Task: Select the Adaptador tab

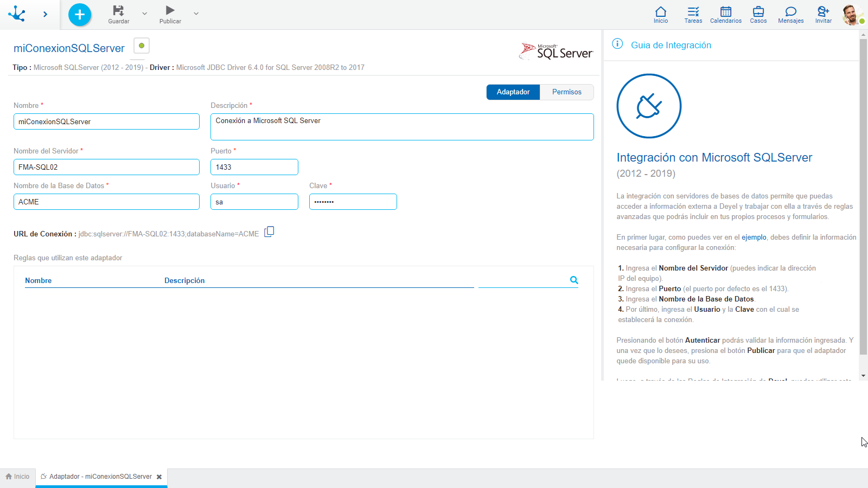Action: point(513,92)
